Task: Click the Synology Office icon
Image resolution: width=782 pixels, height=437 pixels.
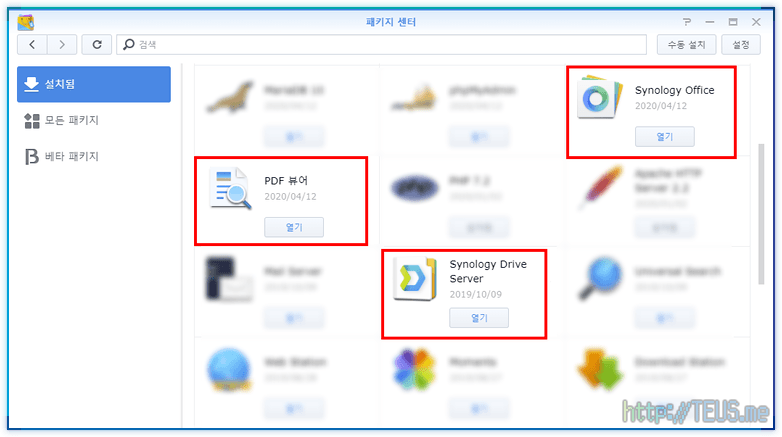Action: [x=600, y=97]
